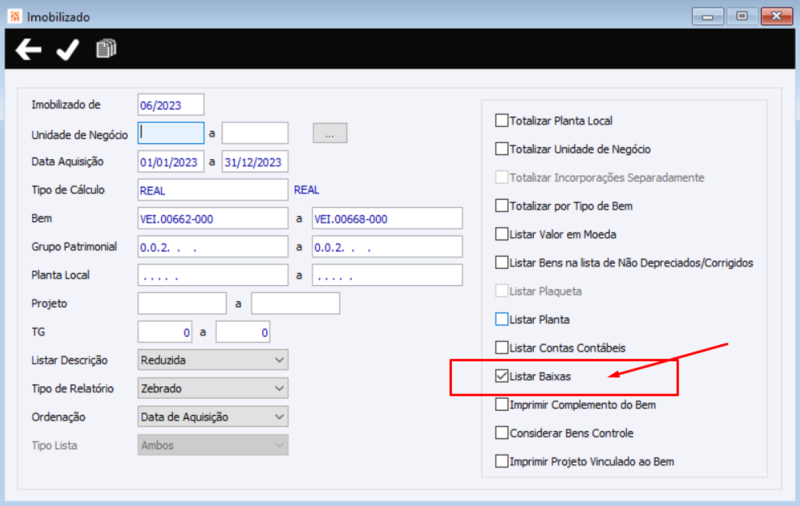
Task: Check Totalizar Unidade de Negócio
Action: pyautogui.click(x=502, y=149)
